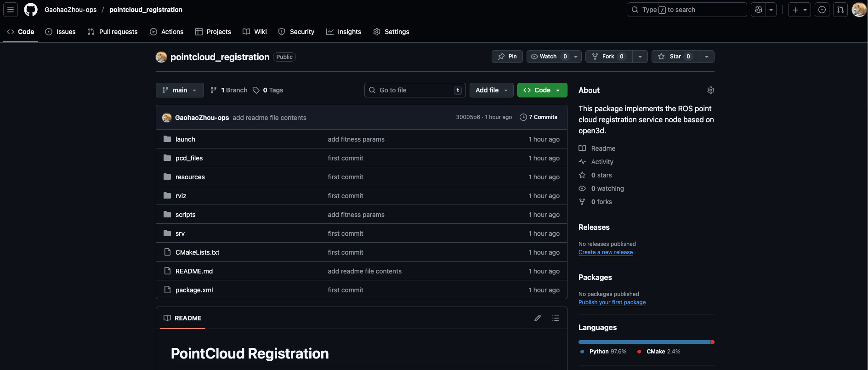Click Publish your first package link

point(612,302)
